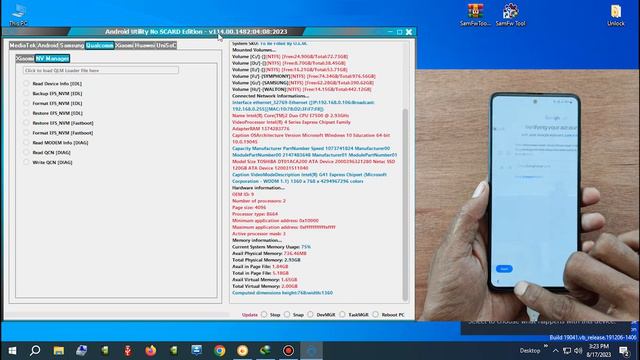Open Action Center notifications icon
The height and width of the screenshot is (360, 640).
pyautogui.click(x=624, y=351)
